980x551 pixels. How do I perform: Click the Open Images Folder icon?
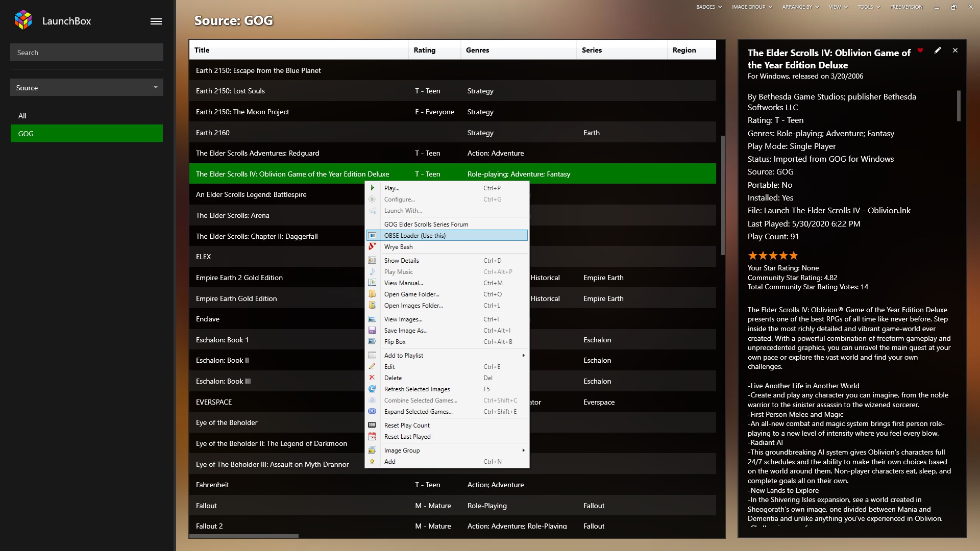click(x=372, y=305)
